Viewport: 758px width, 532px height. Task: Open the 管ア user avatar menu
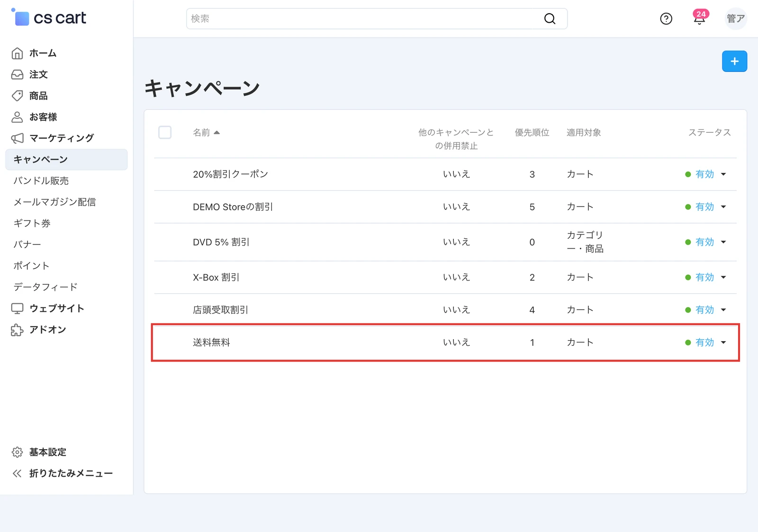pos(736,18)
